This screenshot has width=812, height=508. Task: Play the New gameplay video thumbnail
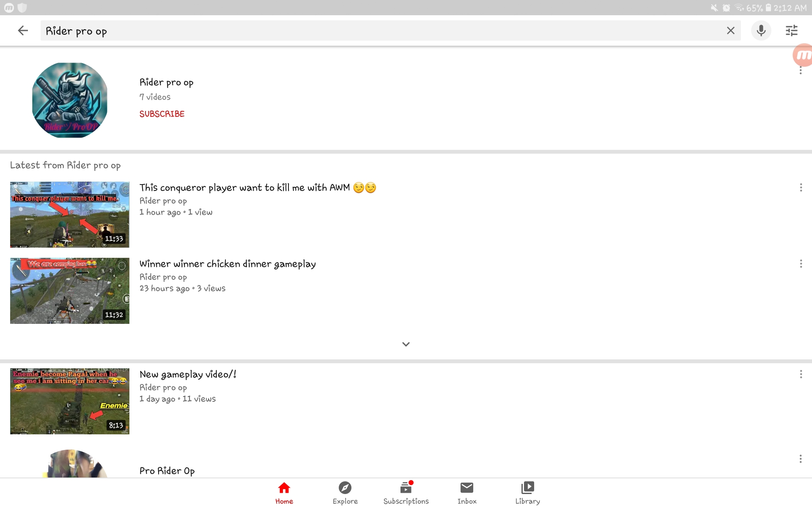[x=70, y=401]
